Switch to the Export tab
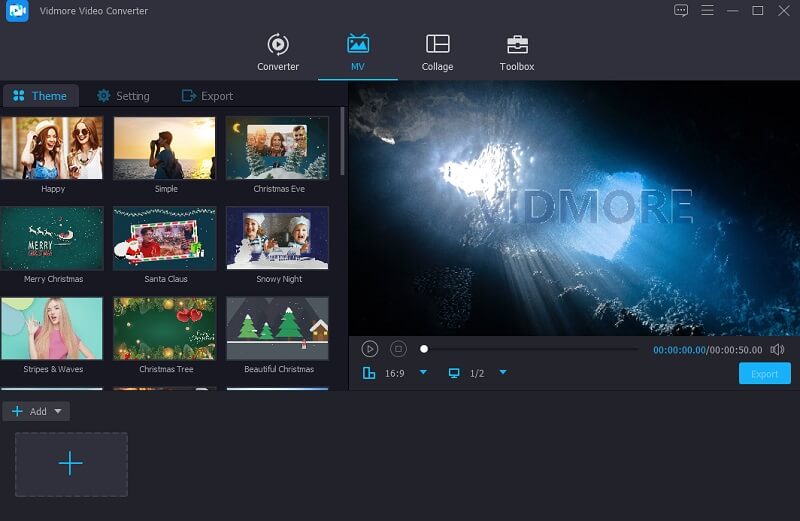This screenshot has height=521, width=800. tap(207, 96)
